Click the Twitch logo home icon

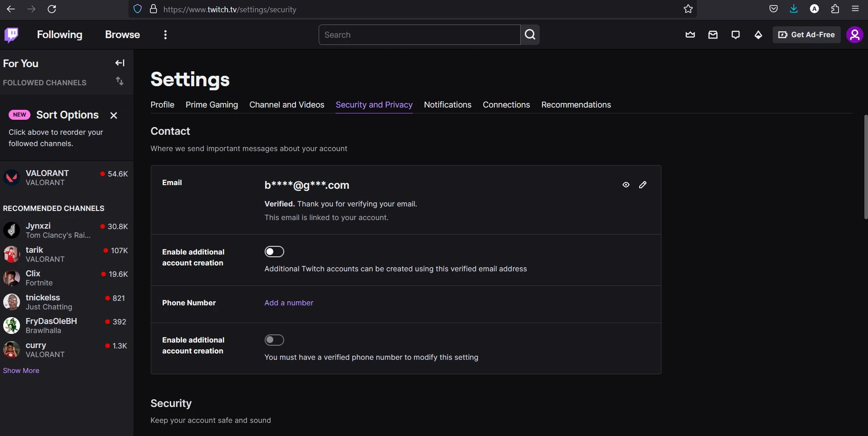(x=12, y=35)
